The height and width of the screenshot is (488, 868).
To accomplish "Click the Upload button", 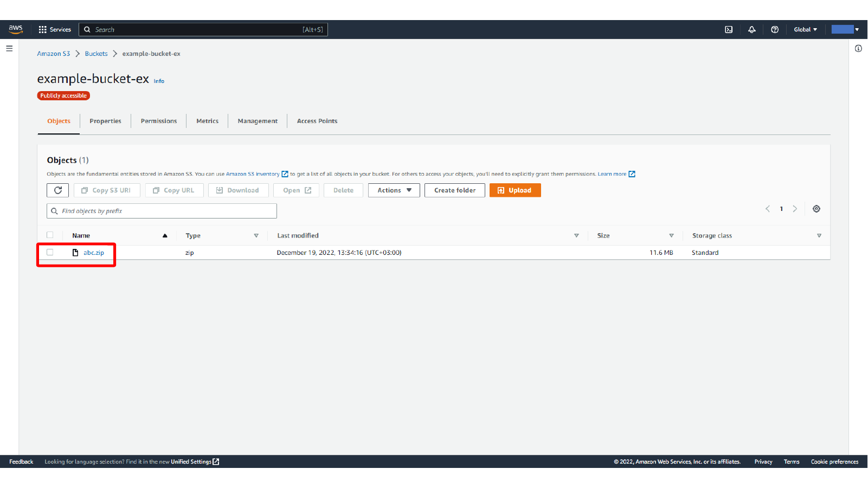I will click(x=515, y=190).
